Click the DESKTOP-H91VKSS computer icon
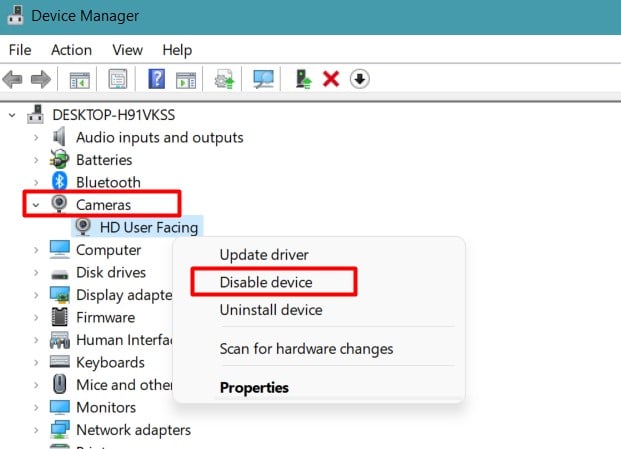The width and height of the screenshot is (621, 449). point(35,114)
